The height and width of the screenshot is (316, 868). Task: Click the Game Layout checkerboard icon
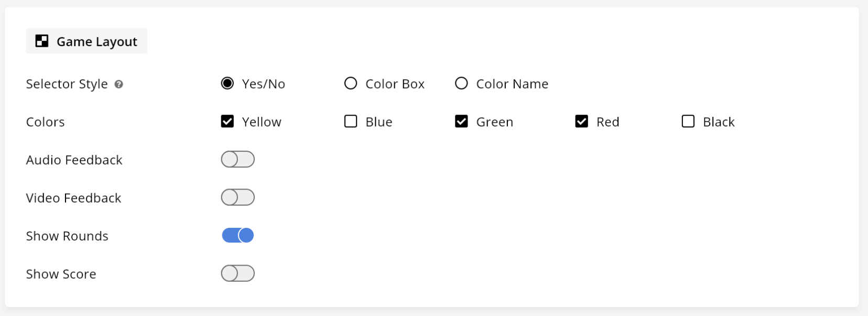coord(42,41)
